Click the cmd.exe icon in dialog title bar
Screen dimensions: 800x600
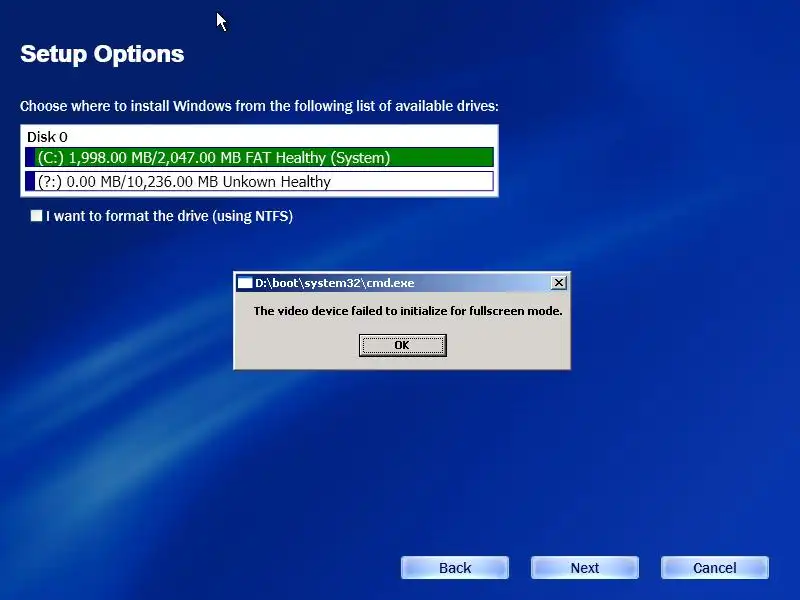coord(245,283)
